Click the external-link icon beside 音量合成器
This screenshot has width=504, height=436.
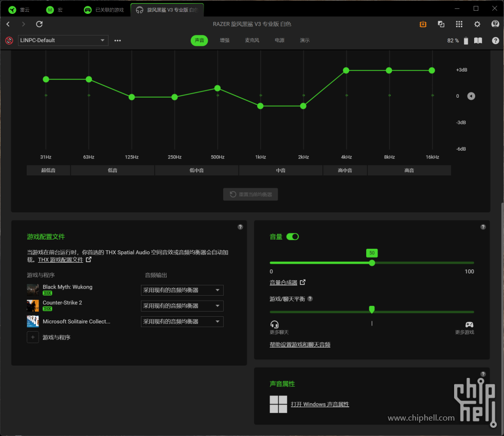point(302,282)
